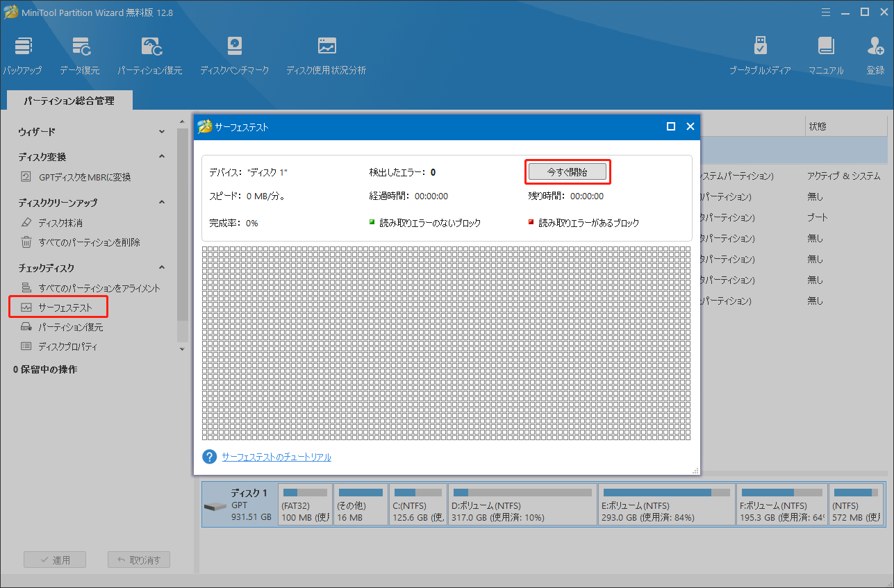Select すべてのパーティションをアライメント option

(99, 287)
